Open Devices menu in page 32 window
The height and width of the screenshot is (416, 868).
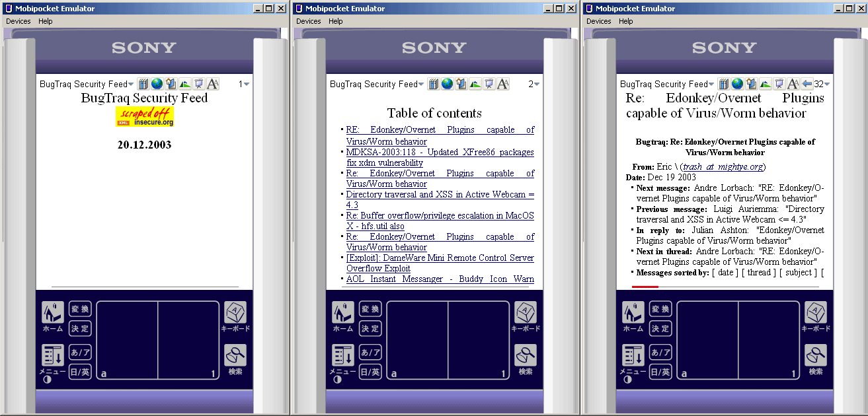coord(599,21)
